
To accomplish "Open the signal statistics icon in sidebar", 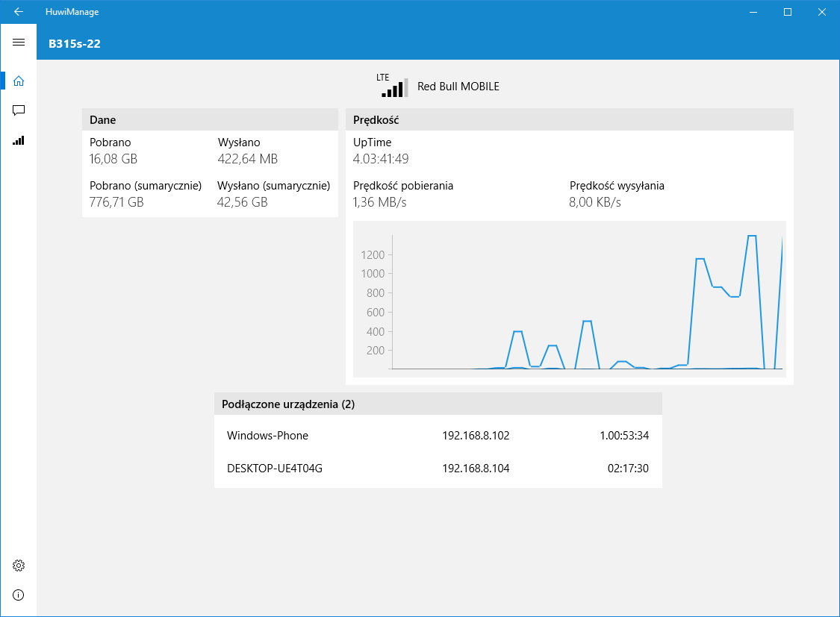I will (18, 141).
